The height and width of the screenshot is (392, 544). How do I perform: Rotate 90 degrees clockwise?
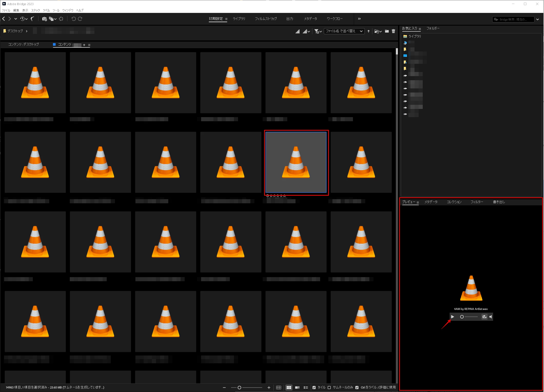pos(80,19)
